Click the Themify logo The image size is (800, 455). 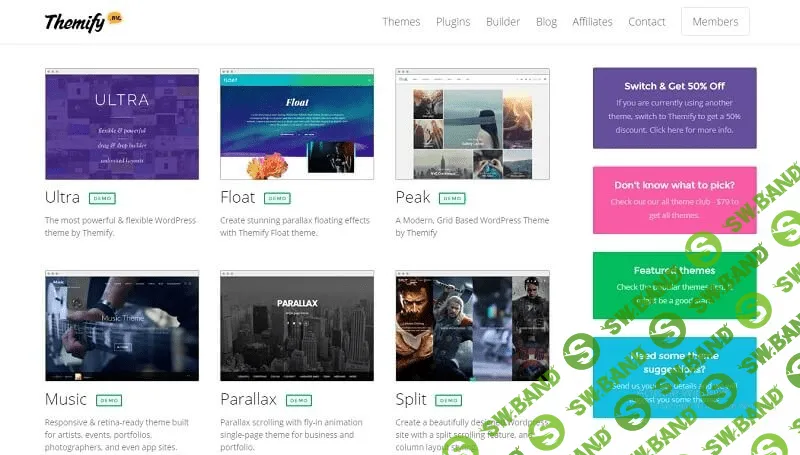tap(84, 22)
